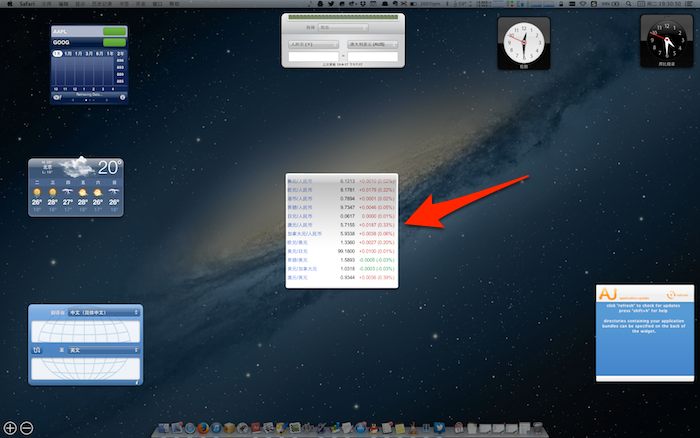Image resolution: width=700 pixels, height=438 pixels.
Task: Click the cloud icon in Weather widget
Action: 76,168
